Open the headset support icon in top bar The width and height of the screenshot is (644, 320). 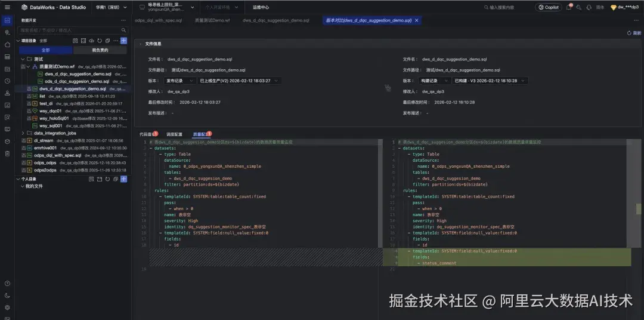589,7
